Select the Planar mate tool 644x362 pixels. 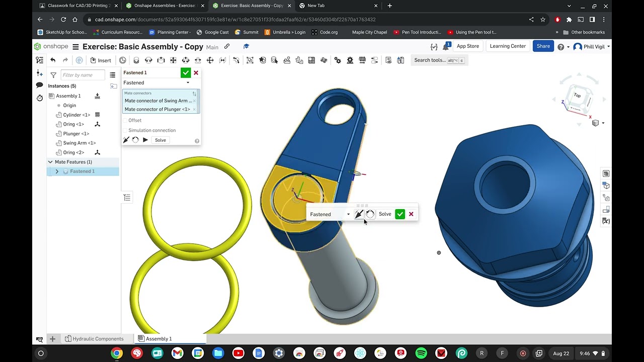173,60
